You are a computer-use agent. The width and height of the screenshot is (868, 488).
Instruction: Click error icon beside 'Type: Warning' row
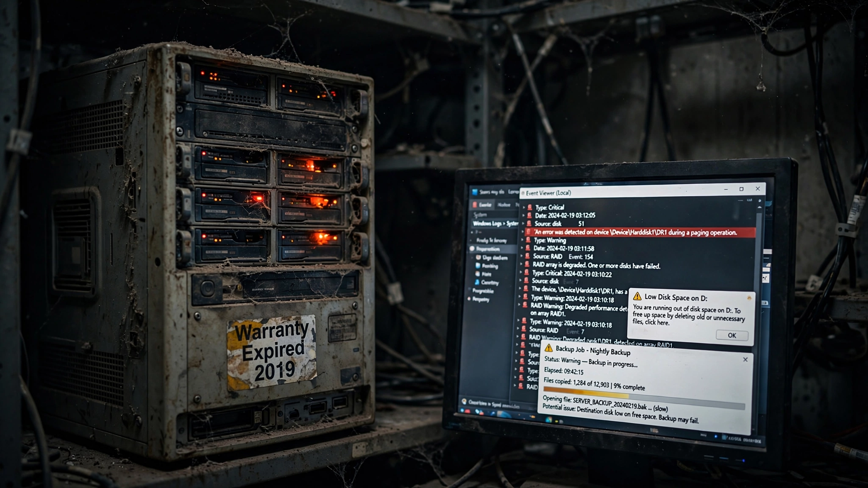528,240
